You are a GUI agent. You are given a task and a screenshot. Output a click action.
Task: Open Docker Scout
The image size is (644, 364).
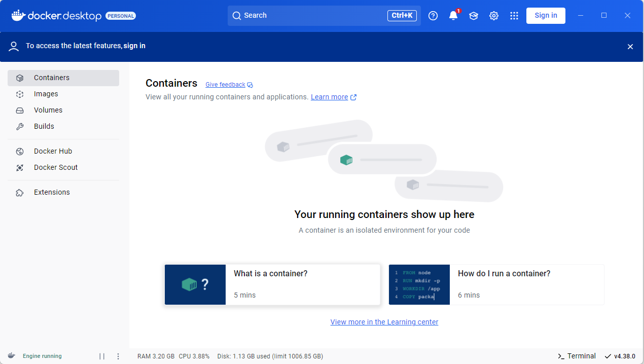(55, 167)
